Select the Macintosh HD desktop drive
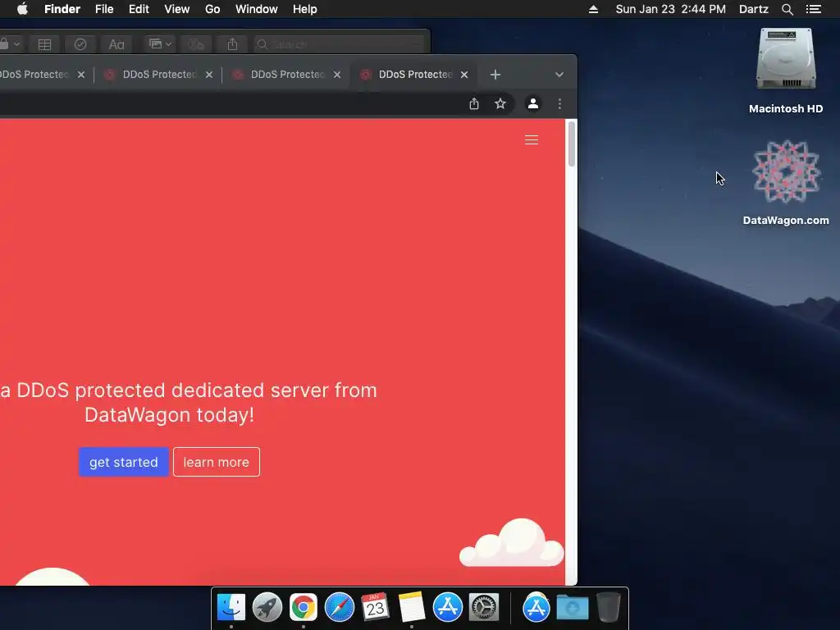840x630 pixels. [786, 71]
